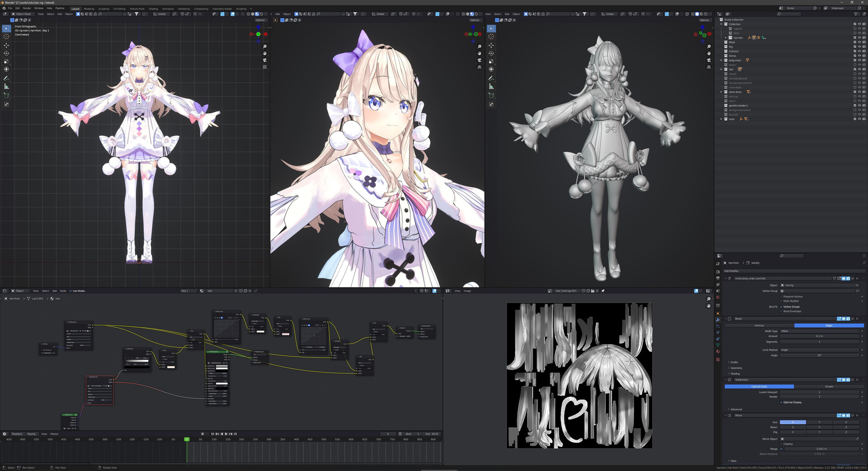Select the Move tool in the viewport toolbar

pyautogui.click(x=6, y=45)
